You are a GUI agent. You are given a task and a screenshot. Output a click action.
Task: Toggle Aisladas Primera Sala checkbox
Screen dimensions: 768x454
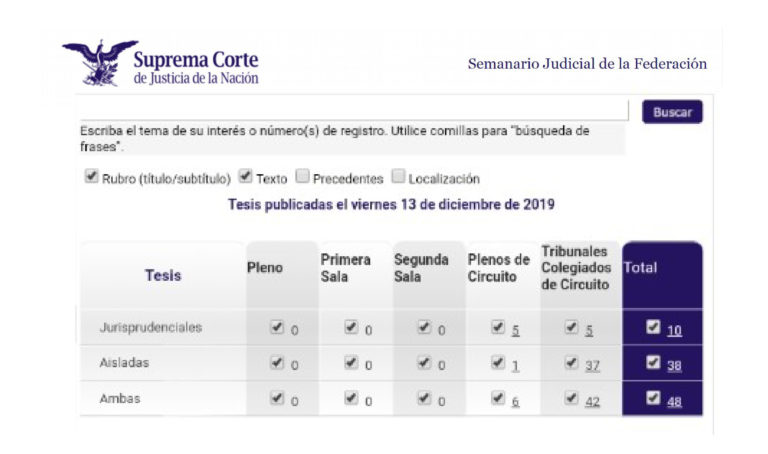coord(351,362)
